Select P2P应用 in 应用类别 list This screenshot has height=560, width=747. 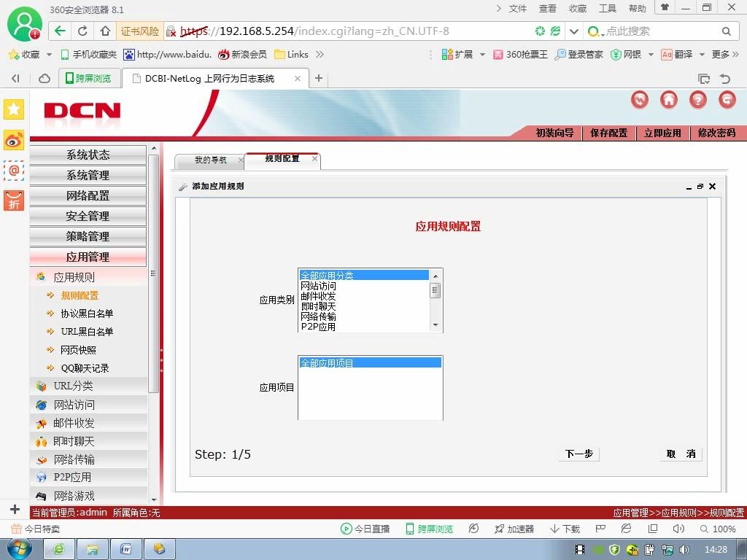(365, 327)
